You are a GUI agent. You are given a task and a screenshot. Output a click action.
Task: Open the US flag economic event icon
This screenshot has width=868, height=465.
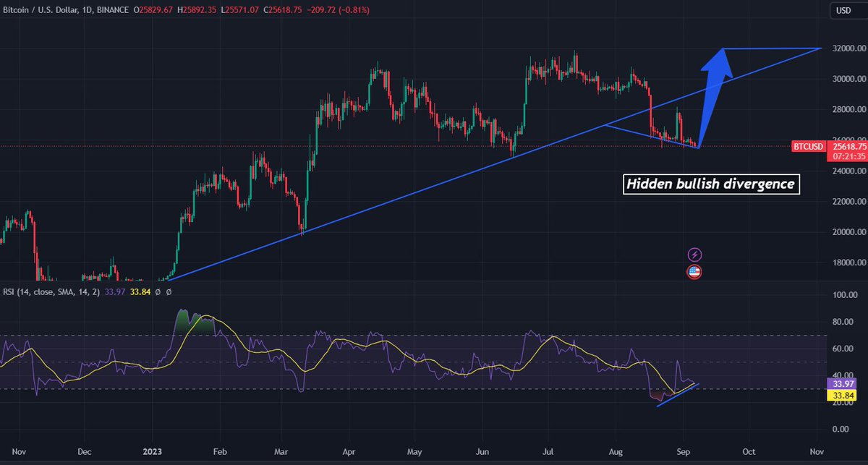(x=694, y=272)
